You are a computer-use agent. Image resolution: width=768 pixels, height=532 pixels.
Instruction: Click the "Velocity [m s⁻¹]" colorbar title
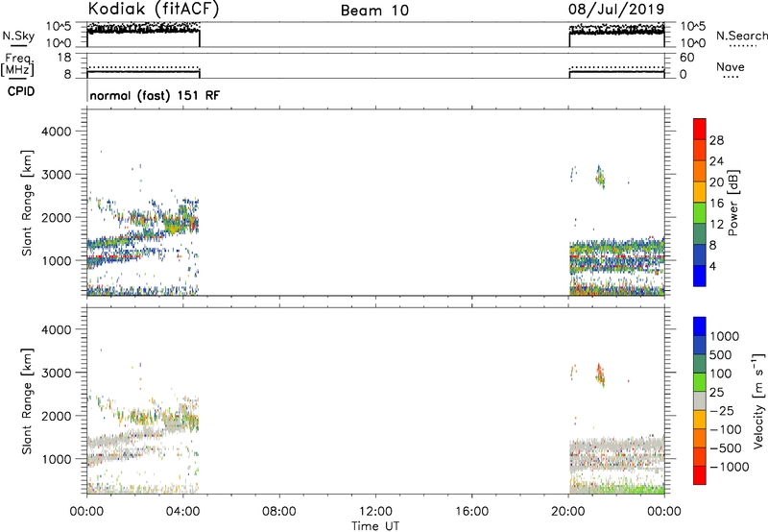click(x=758, y=400)
